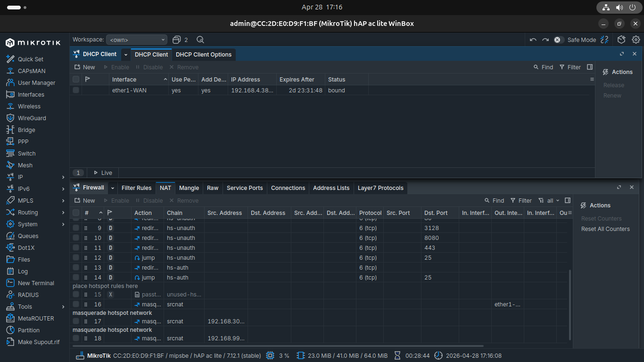Switch to Filter Rules tab
This screenshot has width=644, height=362.
click(x=136, y=188)
